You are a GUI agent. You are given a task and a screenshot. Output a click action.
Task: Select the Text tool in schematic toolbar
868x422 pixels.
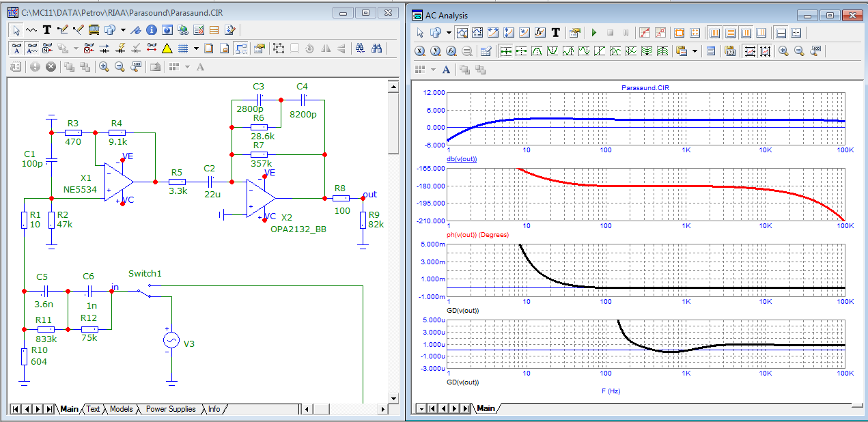click(x=47, y=30)
